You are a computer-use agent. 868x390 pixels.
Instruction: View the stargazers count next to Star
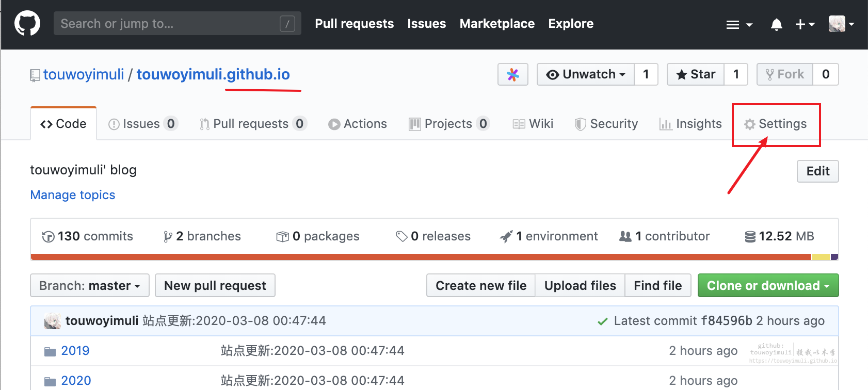point(736,74)
